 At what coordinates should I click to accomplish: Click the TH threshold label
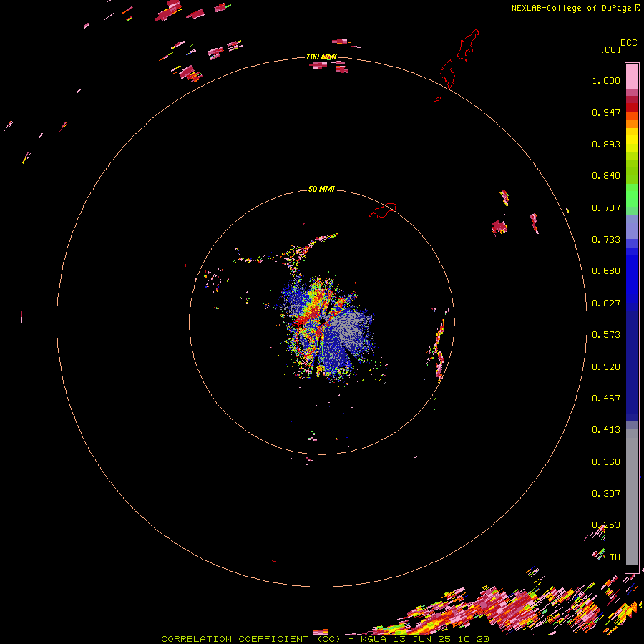[x=615, y=557]
